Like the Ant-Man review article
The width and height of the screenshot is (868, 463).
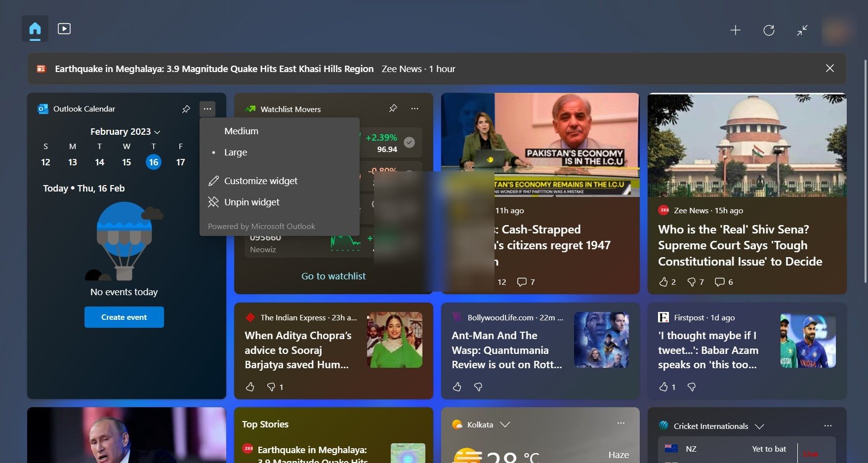pyautogui.click(x=457, y=387)
